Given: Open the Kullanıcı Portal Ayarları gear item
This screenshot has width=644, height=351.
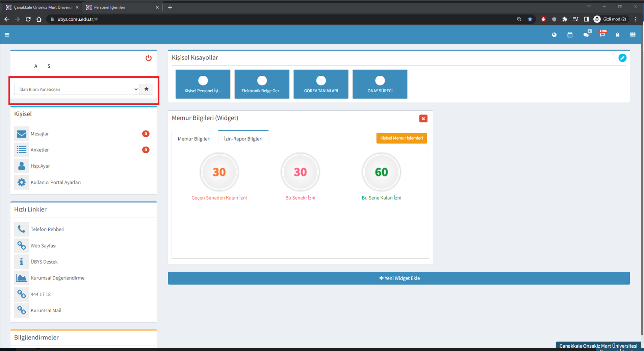Looking at the screenshot, I should pos(55,182).
